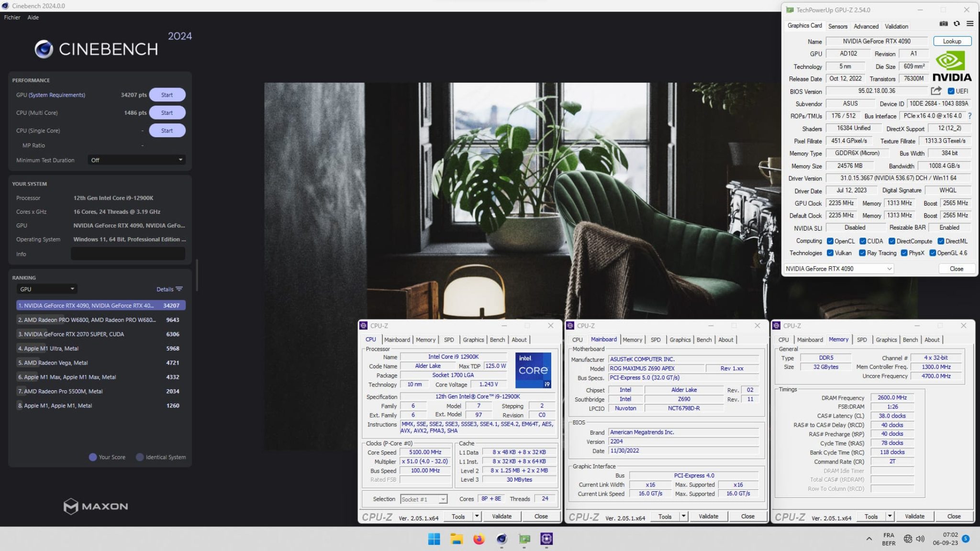The image size is (980, 551).
Task: Switch to the Sensors tab in GPU-Z
Action: [837, 26]
